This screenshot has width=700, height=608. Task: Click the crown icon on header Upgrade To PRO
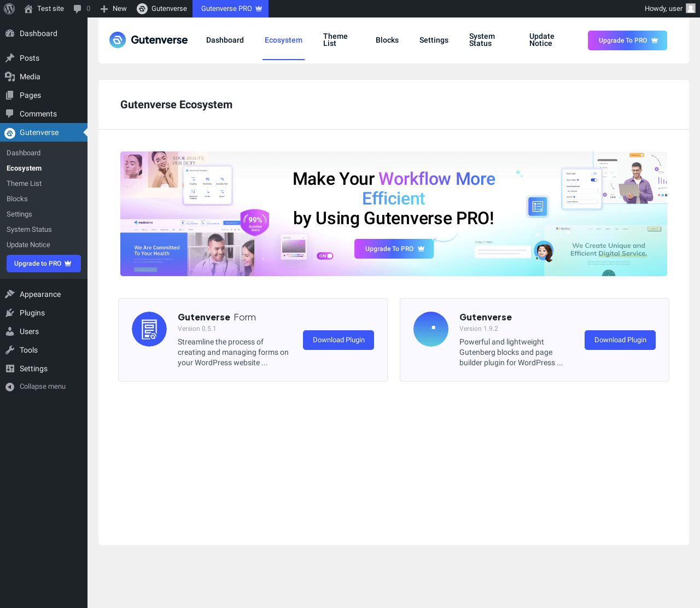click(x=655, y=40)
